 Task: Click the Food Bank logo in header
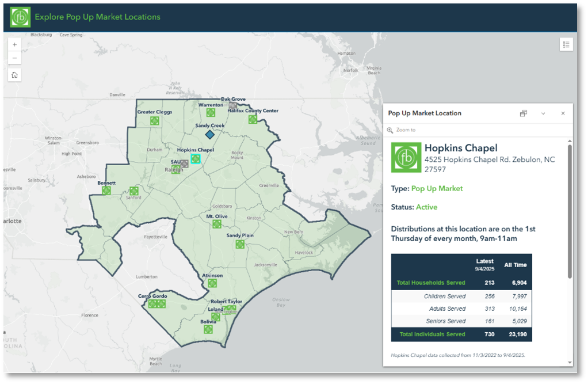point(20,17)
